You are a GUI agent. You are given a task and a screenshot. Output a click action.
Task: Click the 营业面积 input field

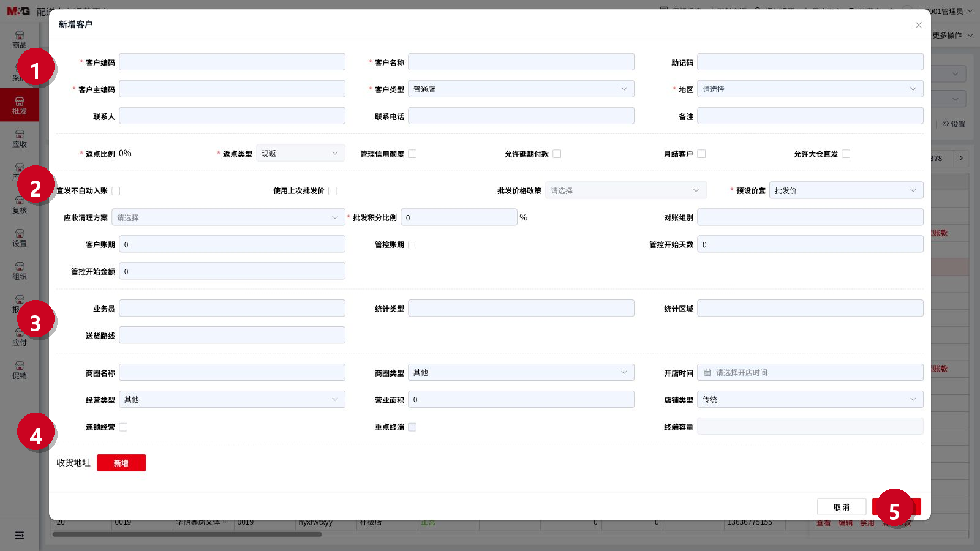coord(521,399)
